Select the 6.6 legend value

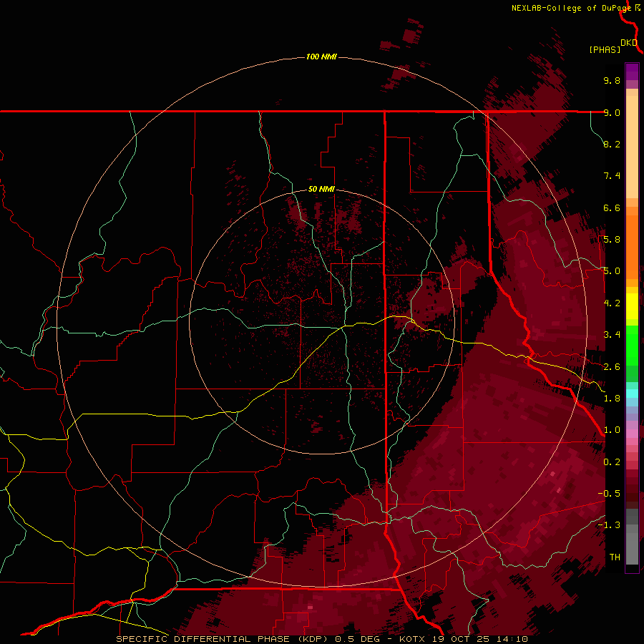[612, 208]
